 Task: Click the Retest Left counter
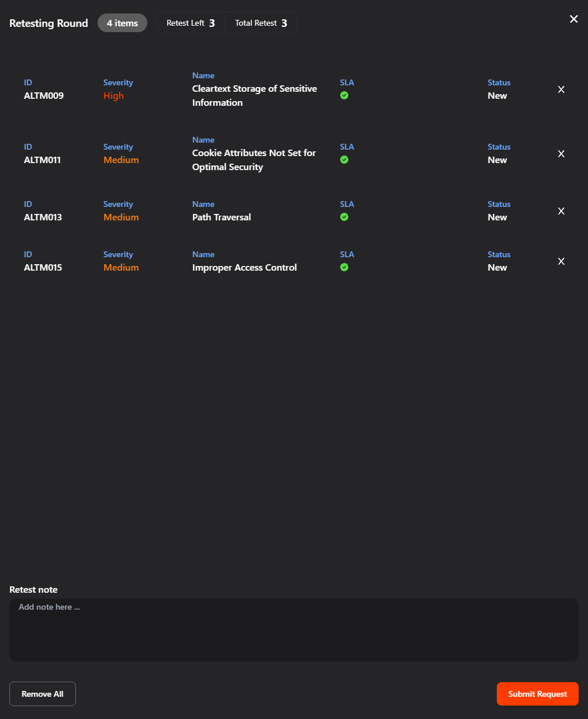point(191,23)
